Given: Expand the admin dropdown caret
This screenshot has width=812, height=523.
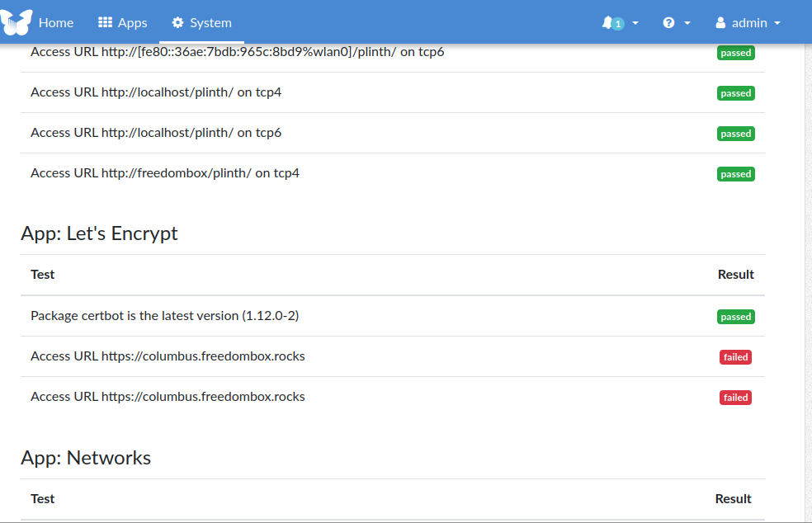Looking at the screenshot, I should [777, 23].
